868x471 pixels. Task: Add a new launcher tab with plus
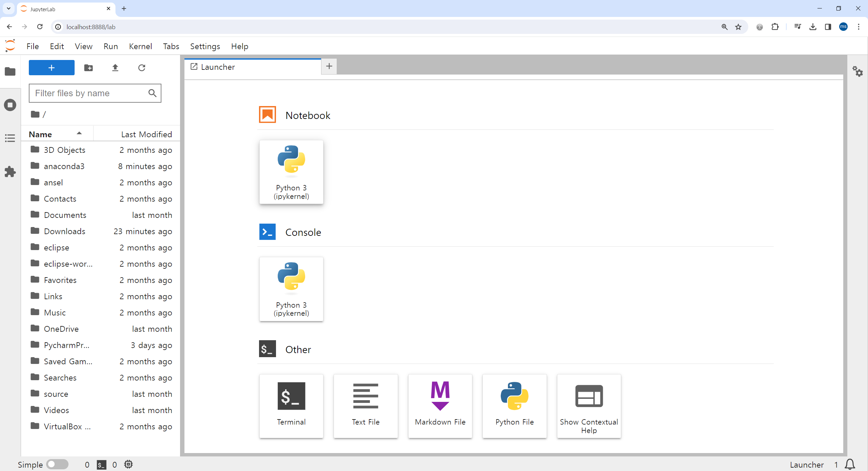pyautogui.click(x=329, y=66)
